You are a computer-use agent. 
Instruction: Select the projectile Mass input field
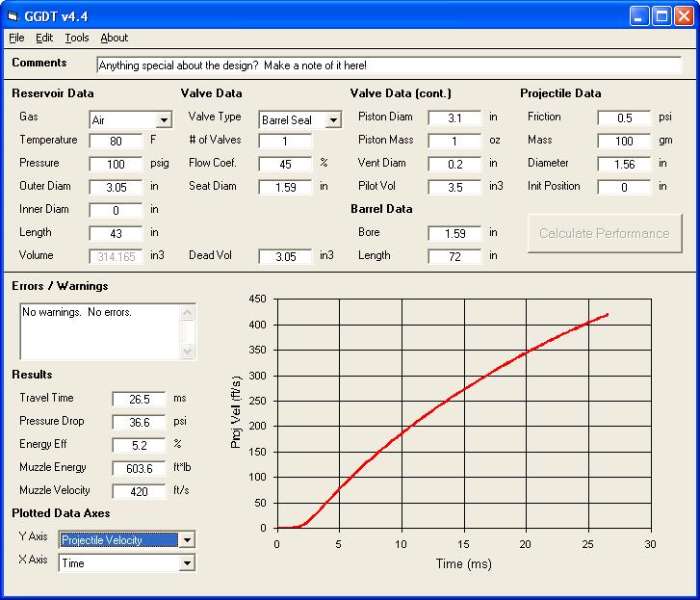624,141
